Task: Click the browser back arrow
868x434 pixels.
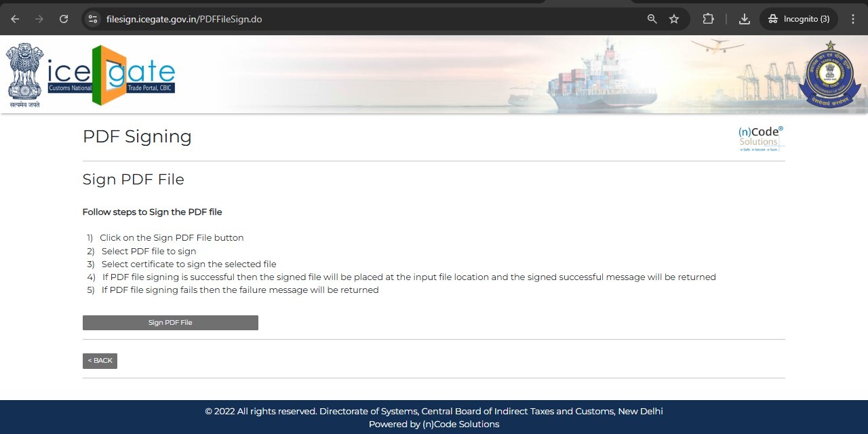Action: tap(15, 19)
